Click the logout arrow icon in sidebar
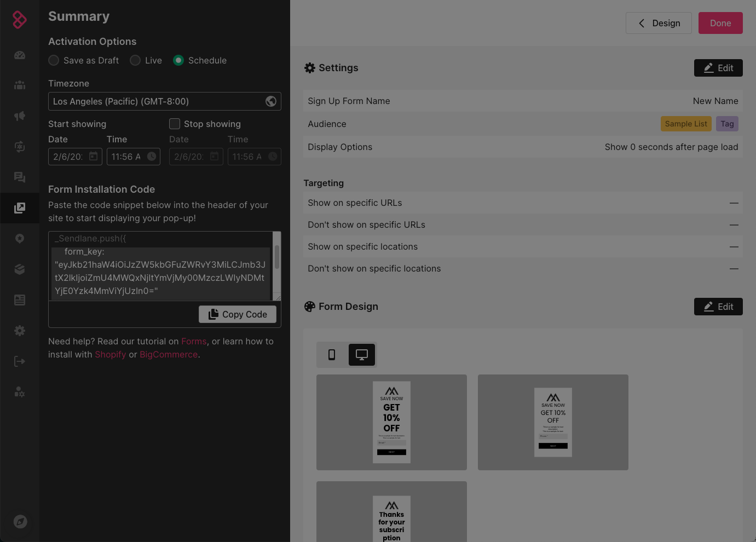The height and width of the screenshot is (542, 756). [x=20, y=361]
